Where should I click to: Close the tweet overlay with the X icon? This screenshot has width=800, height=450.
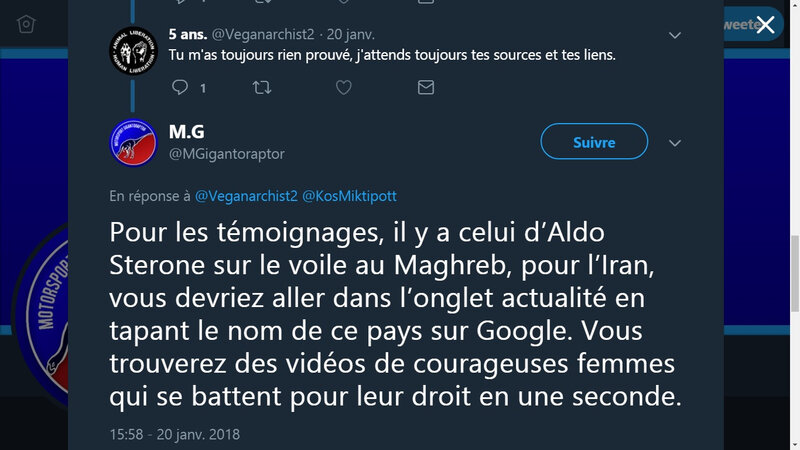pyautogui.click(x=765, y=24)
